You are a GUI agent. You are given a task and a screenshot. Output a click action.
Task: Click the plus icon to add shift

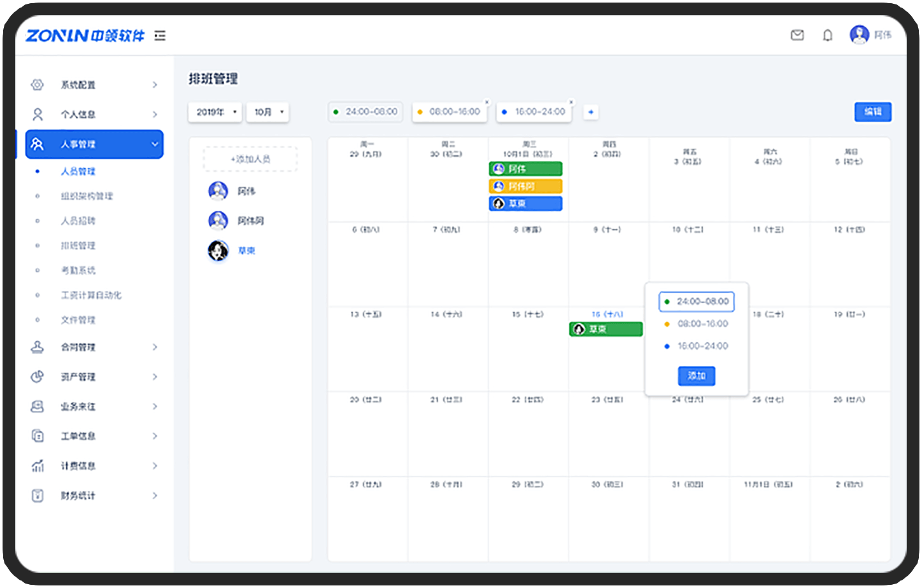(x=591, y=112)
